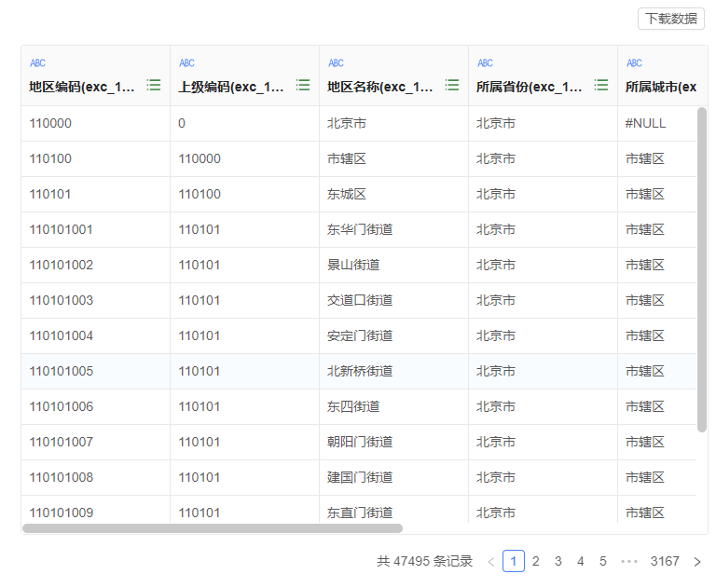Jump to page 3 in pagination
Screen dimensions: 716x588
point(558,561)
